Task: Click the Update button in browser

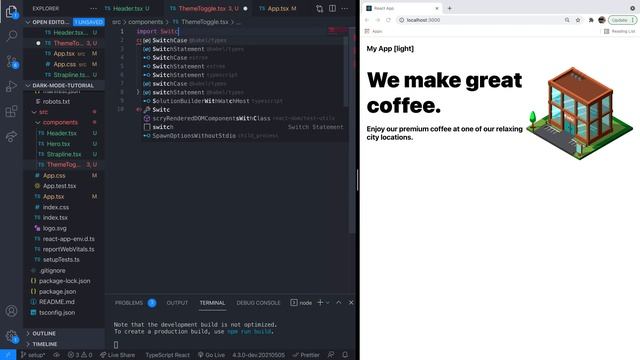Action: click(622, 20)
